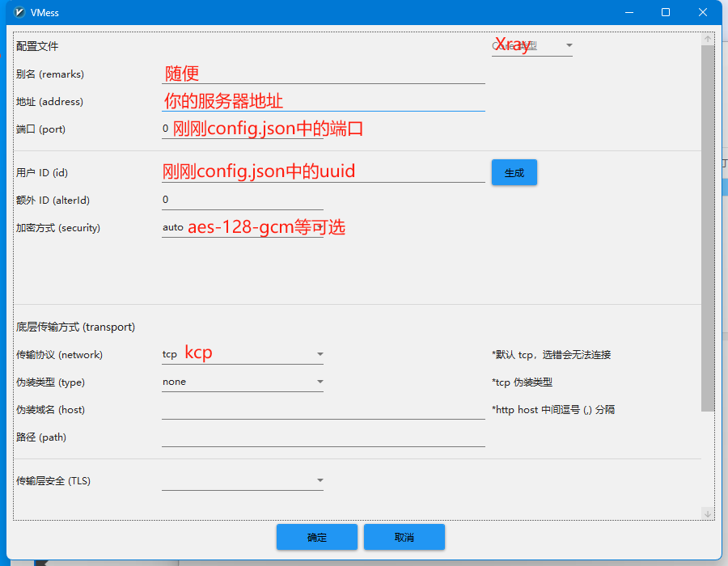Viewport: 728px width, 566px height.
Task: Click the scrollbar up arrow
Action: point(708,39)
